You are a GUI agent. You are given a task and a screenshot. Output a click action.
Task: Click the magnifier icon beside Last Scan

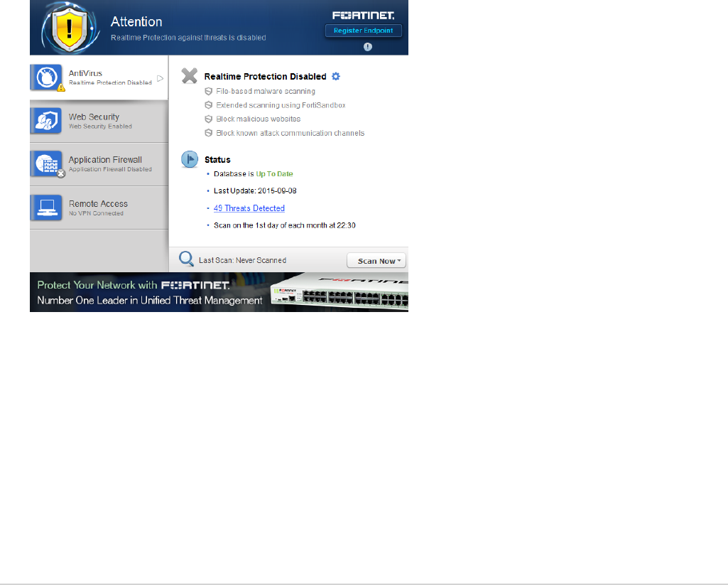coord(186,259)
